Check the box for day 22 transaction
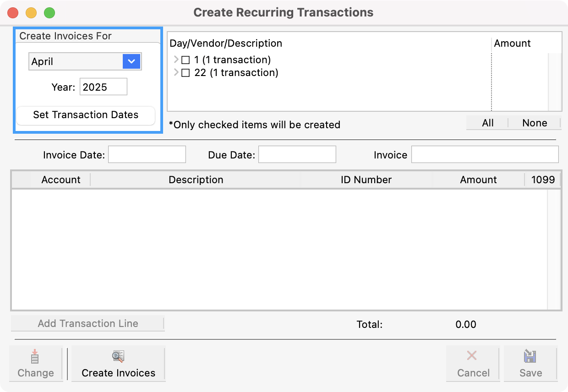This screenshot has height=392, width=568. [x=186, y=73]
